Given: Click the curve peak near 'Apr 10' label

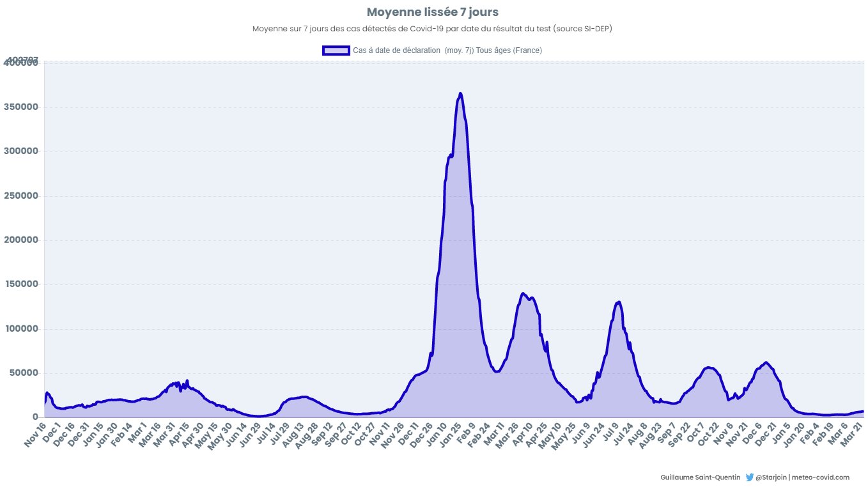Looking at the screenshot, I should [x=523, y=293].
